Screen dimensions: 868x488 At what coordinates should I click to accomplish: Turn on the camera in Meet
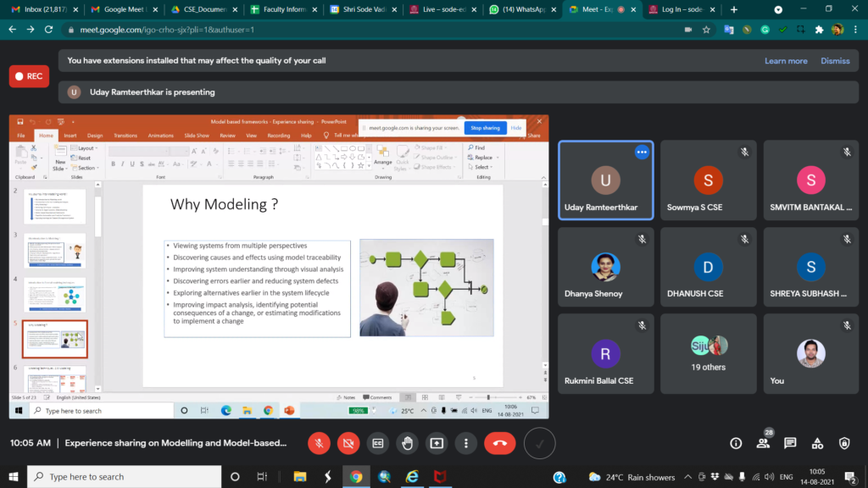point(348,442)
